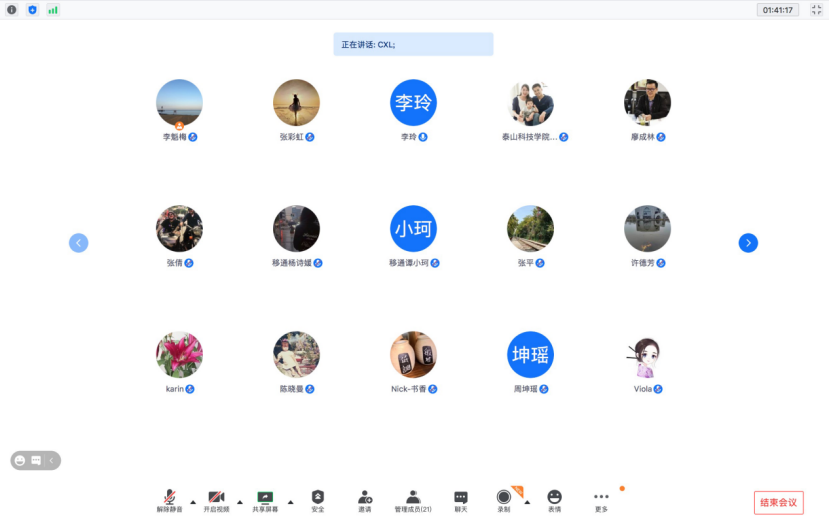Unmute microphone with 解除静音 button
The image size is (829, 519).
click(x=169, y=500)
